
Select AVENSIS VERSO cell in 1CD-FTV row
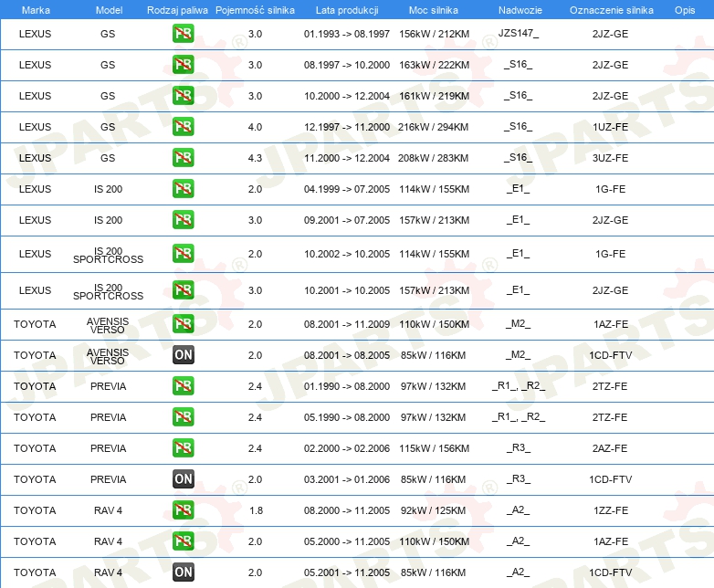pos(108,357)
